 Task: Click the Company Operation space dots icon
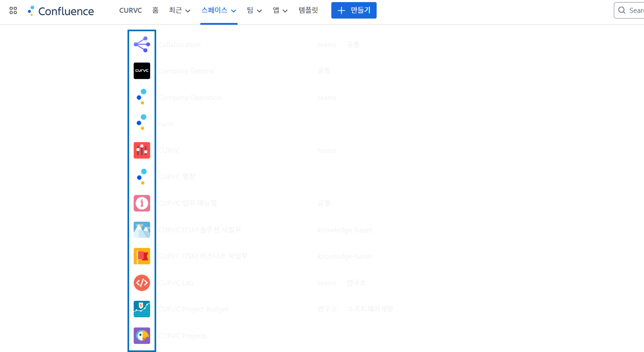(x=142, y=97)
